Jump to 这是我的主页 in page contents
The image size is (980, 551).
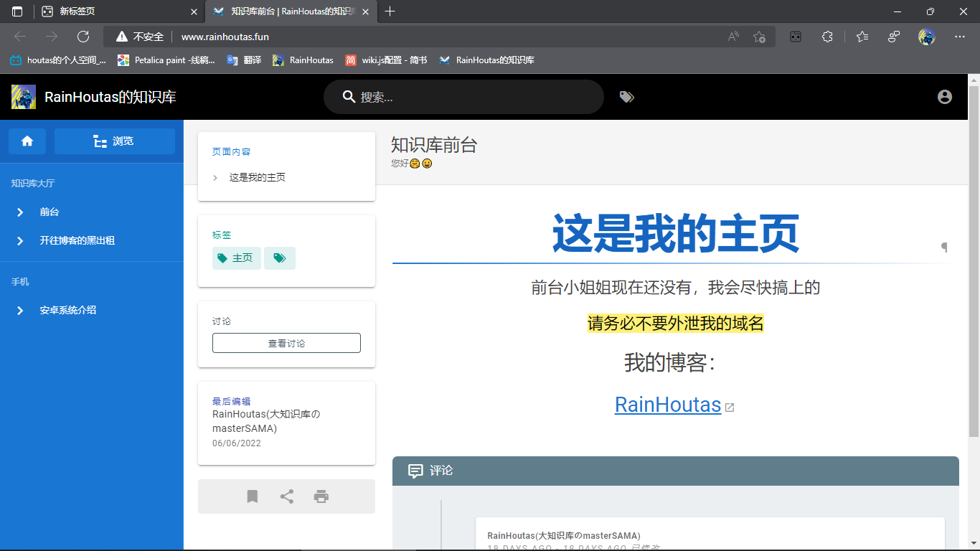click(258, 177)
